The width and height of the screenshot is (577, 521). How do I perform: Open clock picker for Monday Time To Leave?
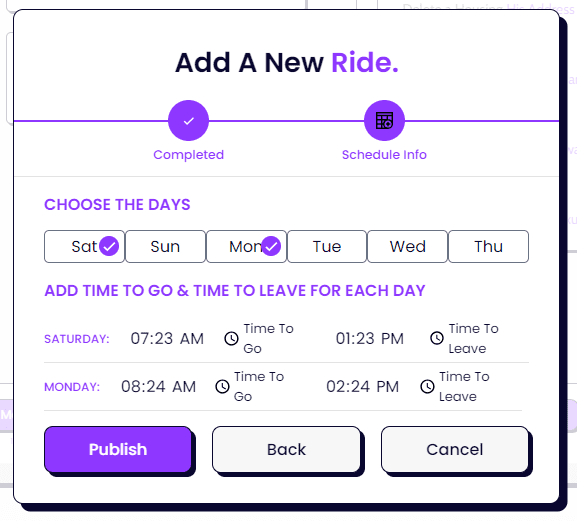[x=427, y=386]
